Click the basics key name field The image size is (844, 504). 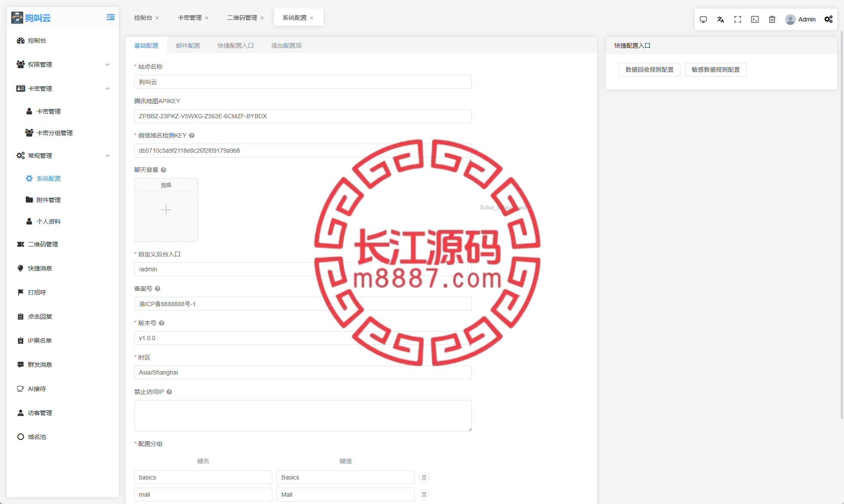point(203,477)
